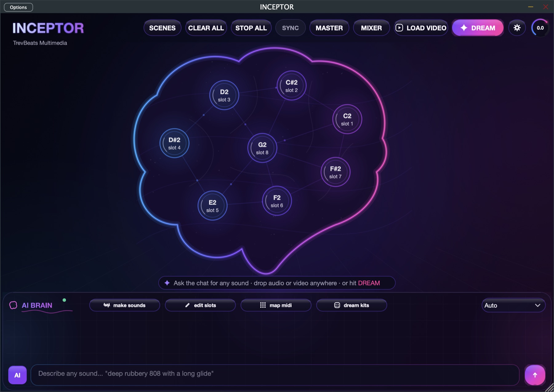Open the MIXER view
Screen dimensions: 554x392
(371, 28)
